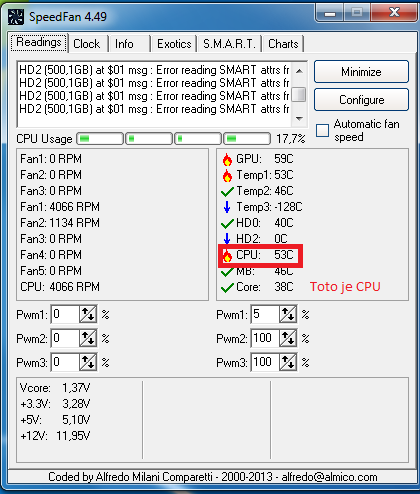This screenshot has height=494, width=420.
Task: Click the Vcore 1,37V voltage reading
Action: (55, 388)
